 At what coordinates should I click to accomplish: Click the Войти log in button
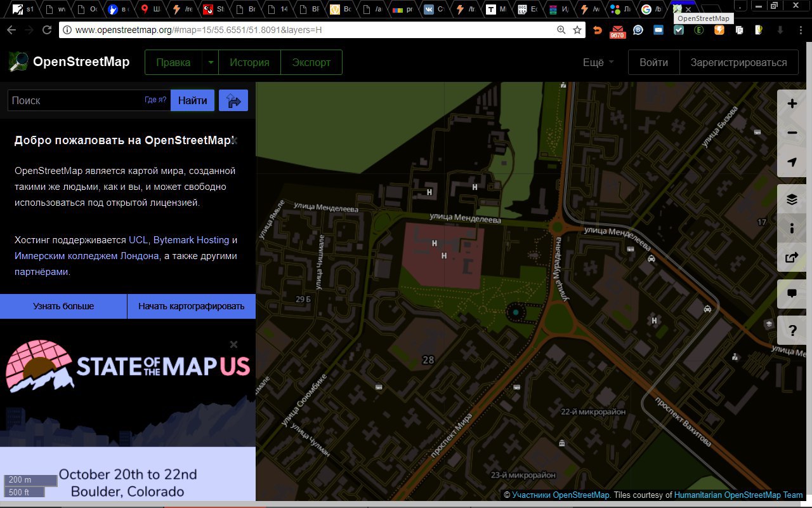(653, 62)
